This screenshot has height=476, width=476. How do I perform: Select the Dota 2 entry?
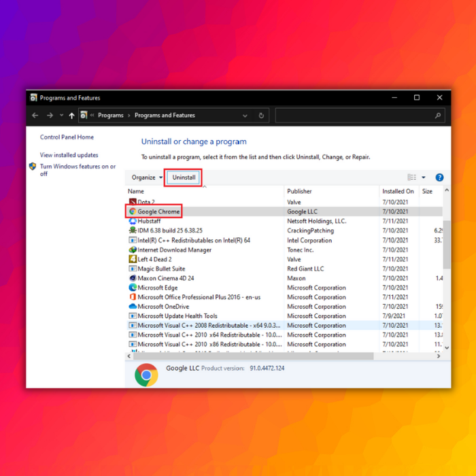coord(146,202)
